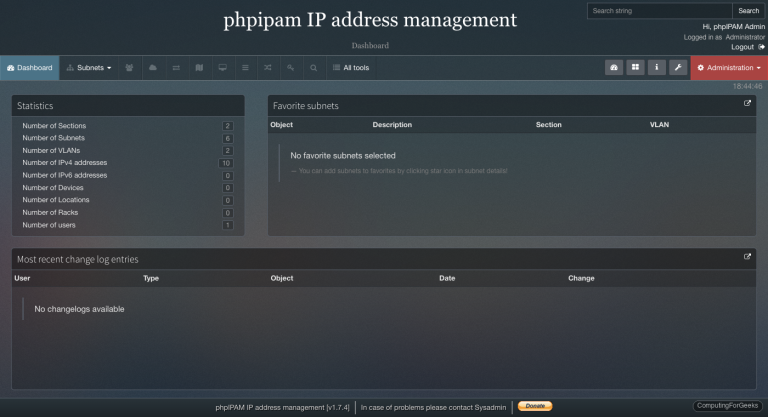Screen dimensions: 768x417
Task: Click the phpIPAM version v1.7.4 footer text
Action: 283,407
